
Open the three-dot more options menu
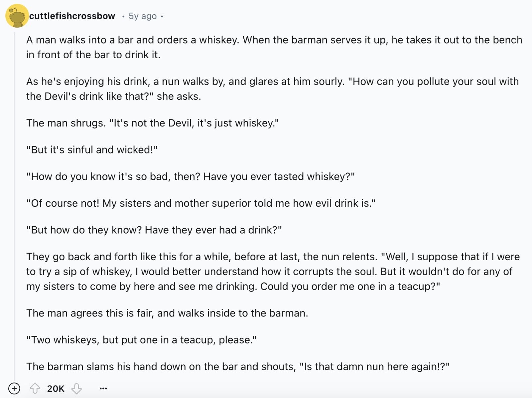[x=103, y=388]
